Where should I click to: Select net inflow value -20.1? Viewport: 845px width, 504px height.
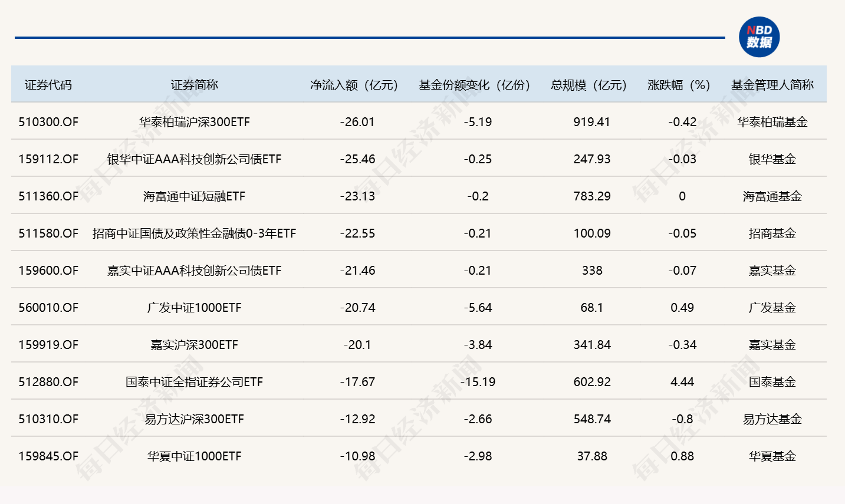coord(357,345)
